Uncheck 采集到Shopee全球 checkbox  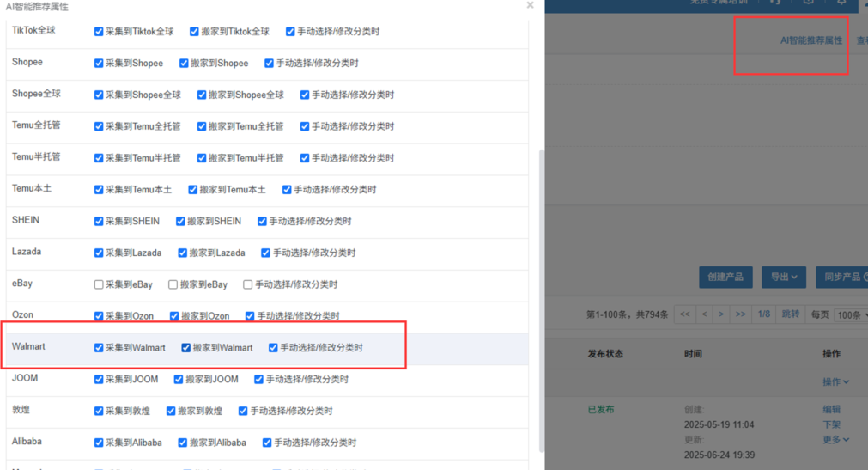point(99,95)
